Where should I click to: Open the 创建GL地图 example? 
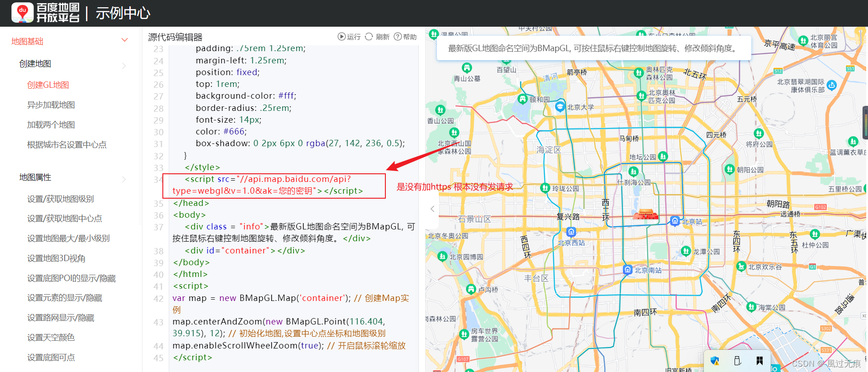(x=48, y=85)
